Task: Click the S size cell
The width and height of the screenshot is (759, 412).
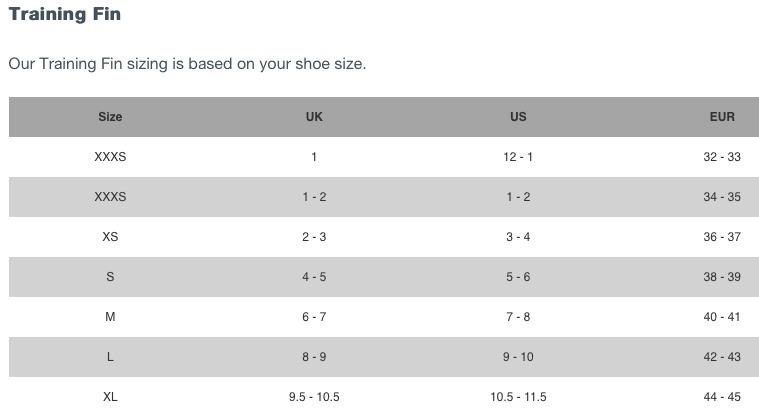Action: coord(110,277)
